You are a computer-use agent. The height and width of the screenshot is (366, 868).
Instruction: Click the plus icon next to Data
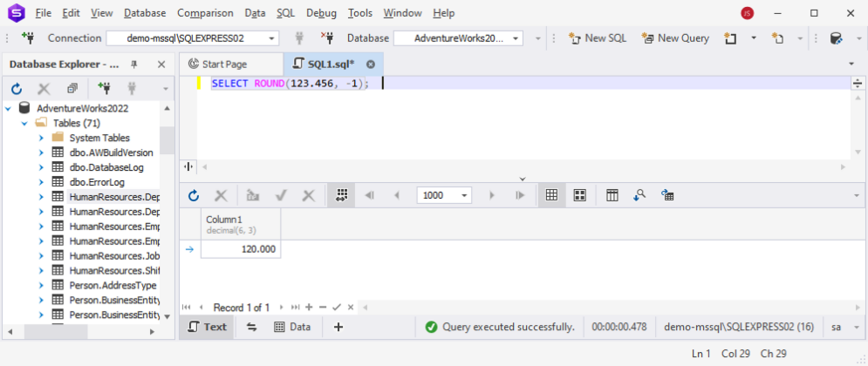click(x=338, y=327)
